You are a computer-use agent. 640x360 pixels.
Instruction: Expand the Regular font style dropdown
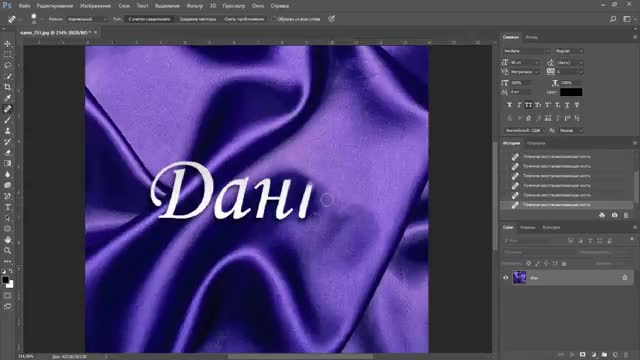pyautogui.click(x=569, y=51)
